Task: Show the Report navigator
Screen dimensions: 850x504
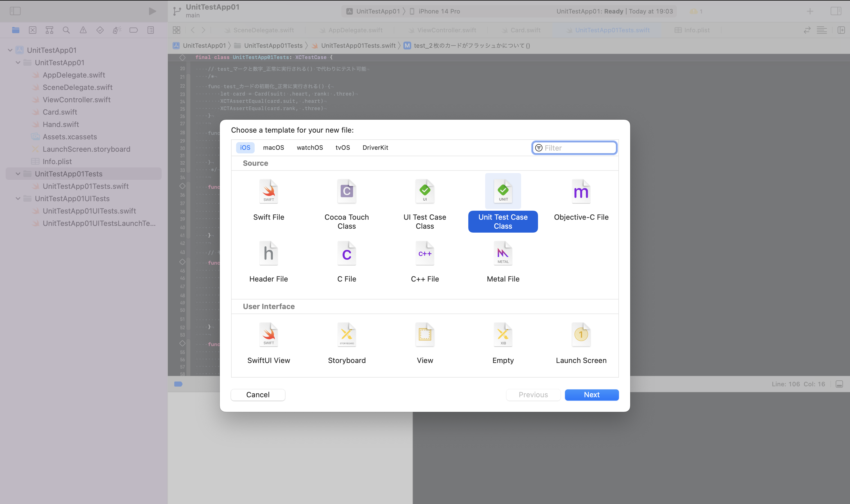Action: pyautogui.click(x=150, y=30)
